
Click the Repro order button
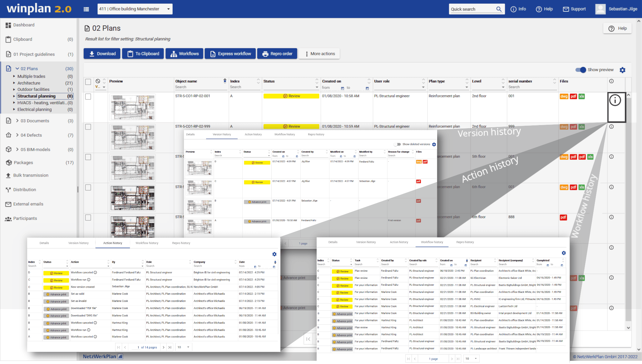pyautogui.click(x=277, y=54)
